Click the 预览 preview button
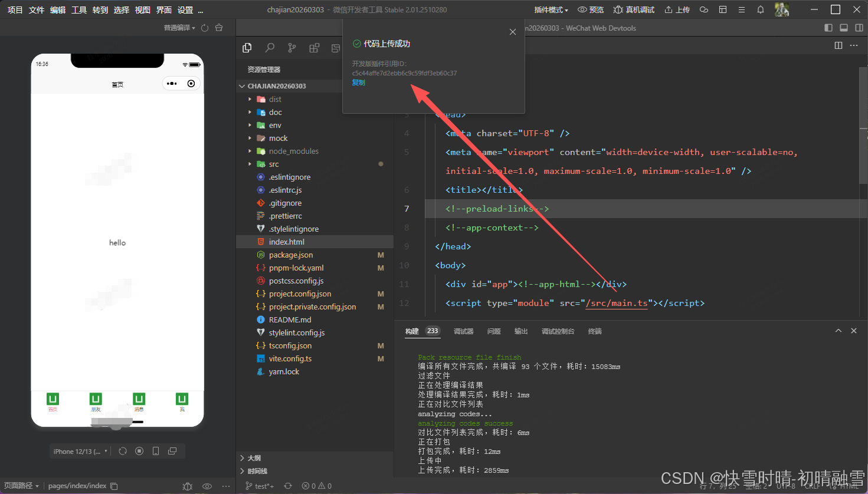Image resolution: width=868 pixels, height=494 pixels. pos(591,10)
